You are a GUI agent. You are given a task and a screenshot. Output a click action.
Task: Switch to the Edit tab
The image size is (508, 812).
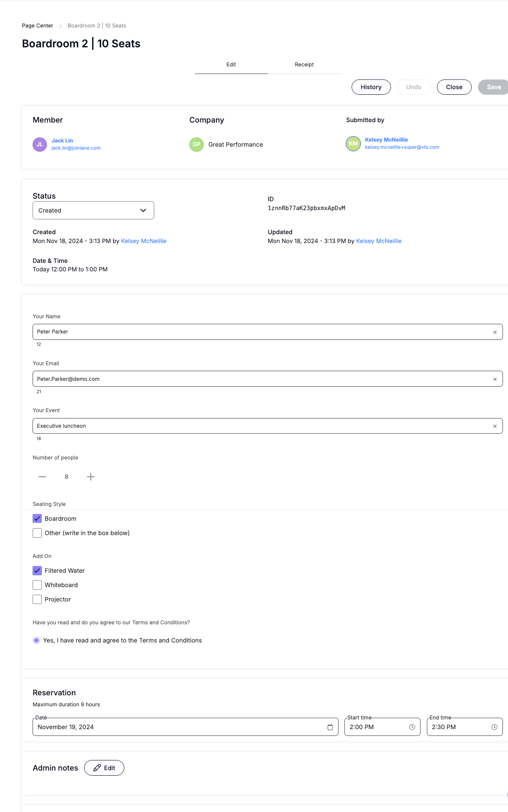point(231,65)
